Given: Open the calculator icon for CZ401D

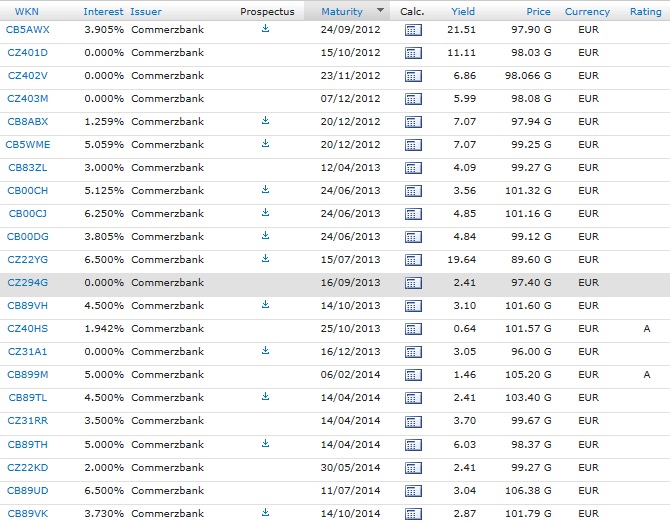Looking at the screenshot, I should point(413,53).
